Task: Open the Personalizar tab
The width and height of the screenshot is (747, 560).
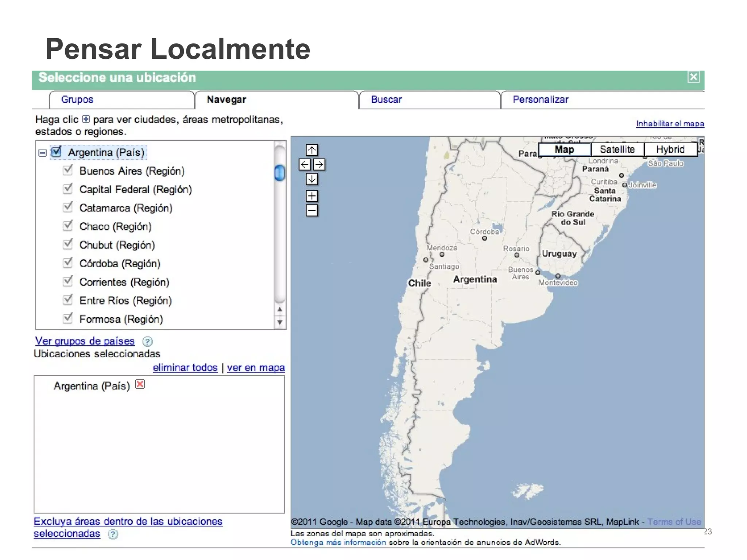Action: pyautogui.click(x=603, y=100)
